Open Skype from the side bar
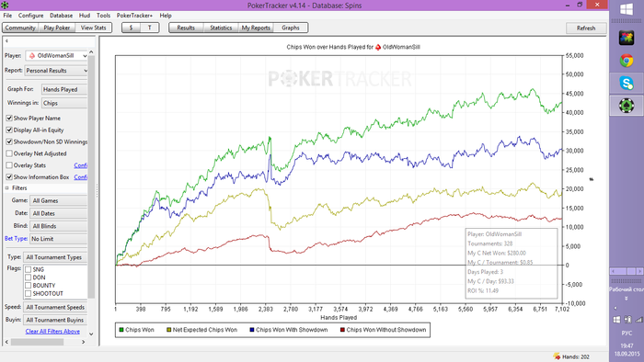Screen dimensions: 644x362 coord(627,84)
